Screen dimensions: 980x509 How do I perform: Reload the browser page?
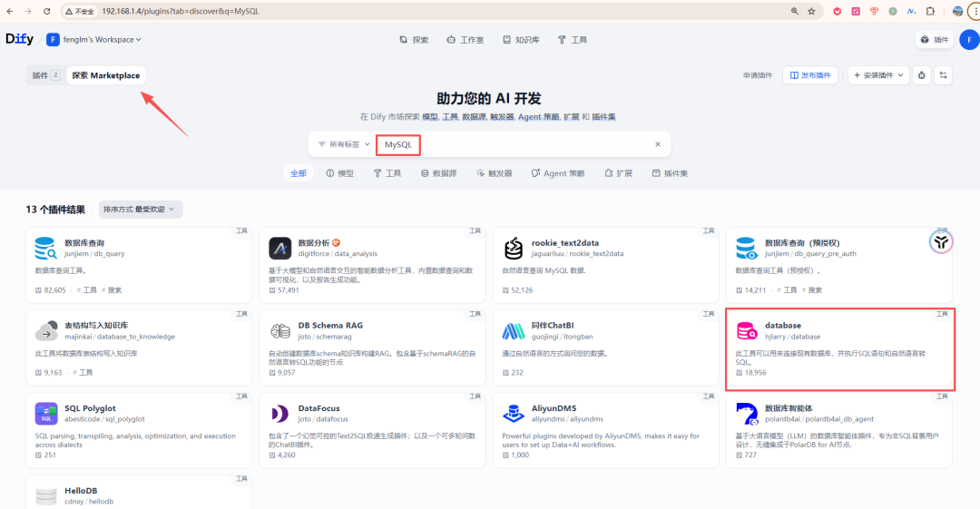coord(47,11)
